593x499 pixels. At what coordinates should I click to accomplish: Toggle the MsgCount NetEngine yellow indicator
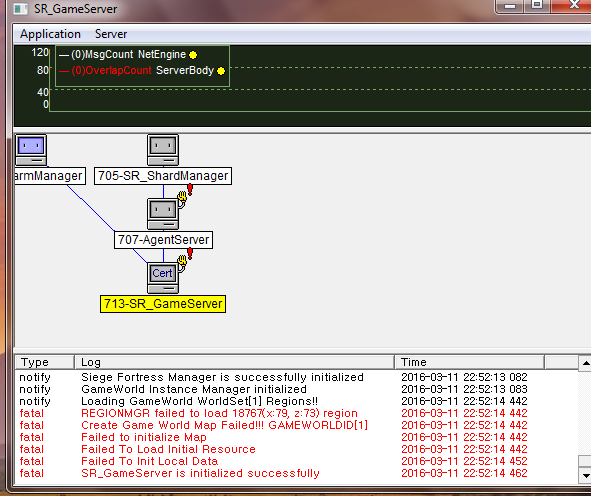[x=193, y=55]
